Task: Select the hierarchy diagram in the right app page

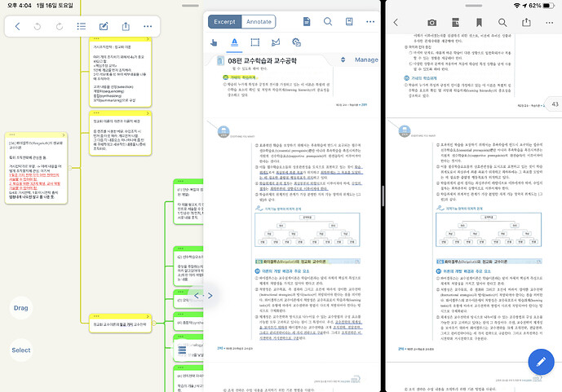Action: [x=489, y=230]
